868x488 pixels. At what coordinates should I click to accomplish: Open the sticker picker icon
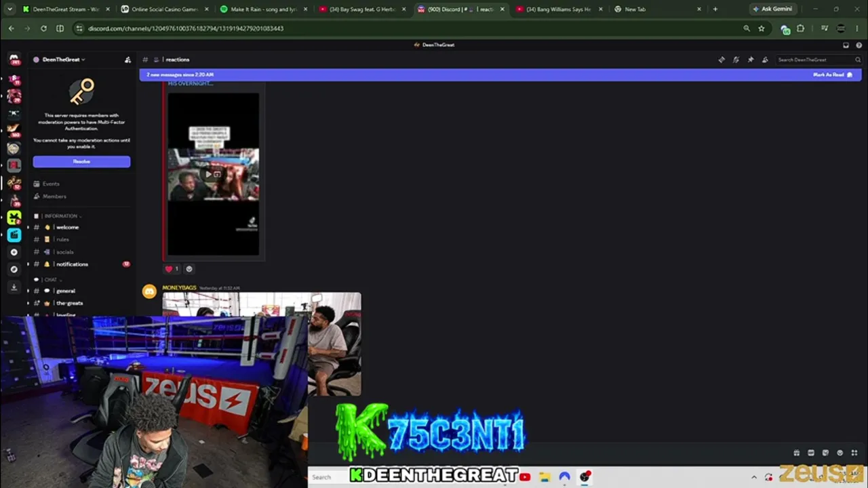point(825,453)
